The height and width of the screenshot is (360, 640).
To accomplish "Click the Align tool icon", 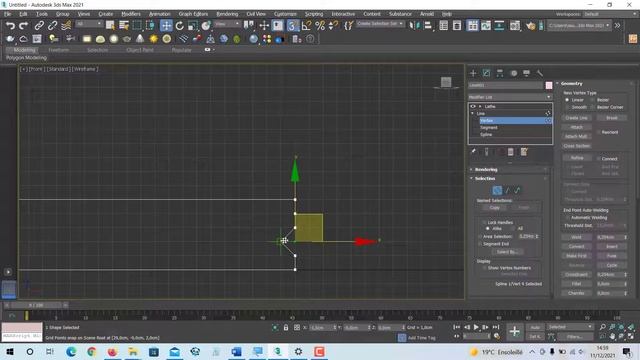I will [428, 26].
